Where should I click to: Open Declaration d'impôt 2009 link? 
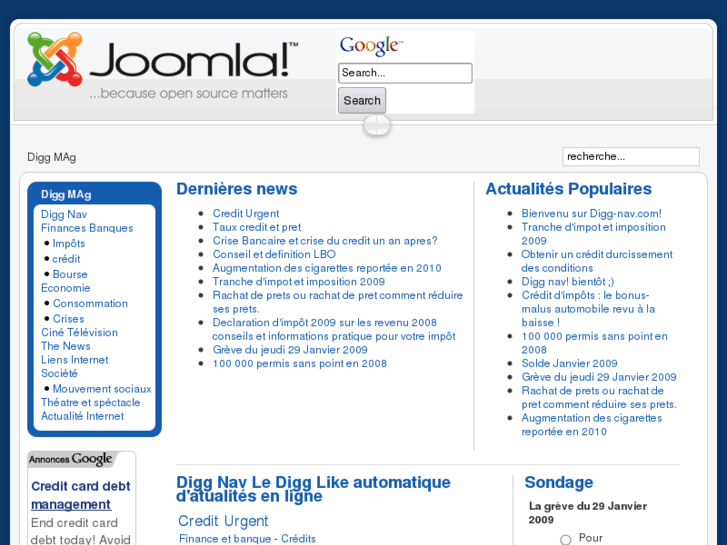334,329
